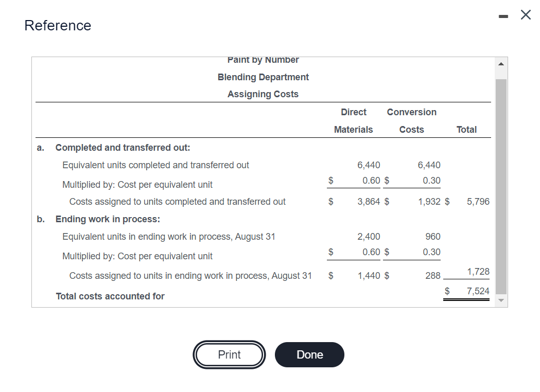Select the 'Total costs accounted for' label
Image resolution: width=540 pixels, height=392 pixels.
pyautogui.click(x=110, y=296)
